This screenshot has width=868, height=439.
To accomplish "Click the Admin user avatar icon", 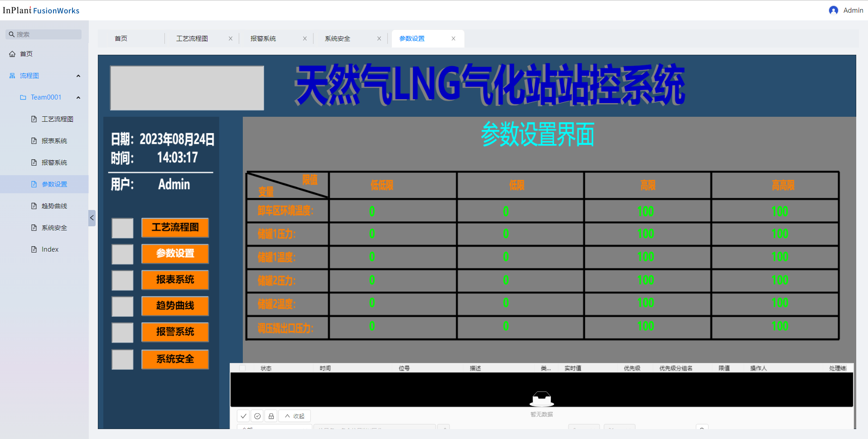I will coord(833,10).
